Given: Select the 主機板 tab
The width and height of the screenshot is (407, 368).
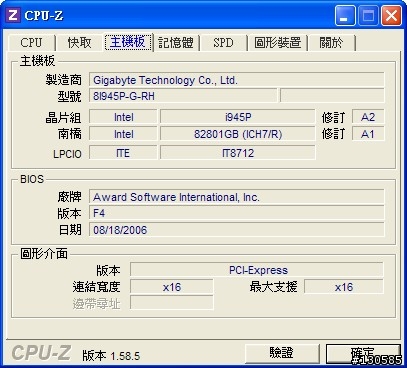Looking at the screenshot, I should coord(128,42).
